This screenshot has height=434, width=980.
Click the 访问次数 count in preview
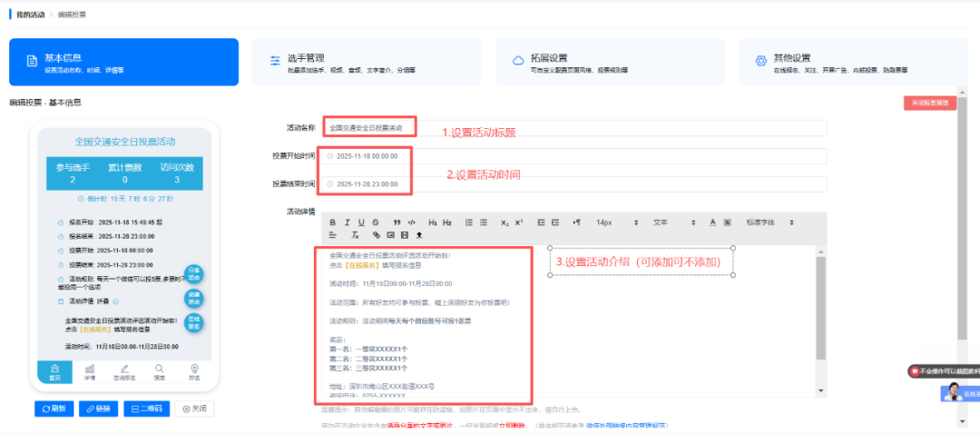[177, 173]
